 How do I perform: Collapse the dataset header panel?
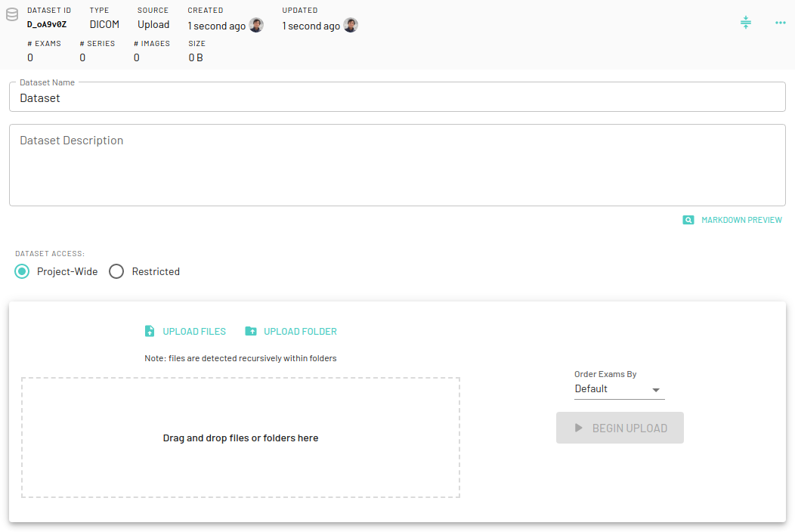click(746, 23)
